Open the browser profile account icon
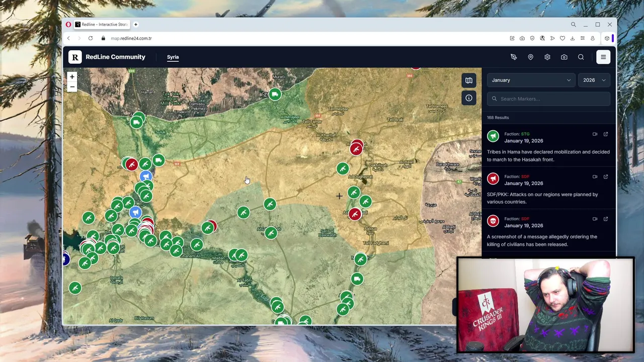Viewport: 644px width, 362px height. 593,38
